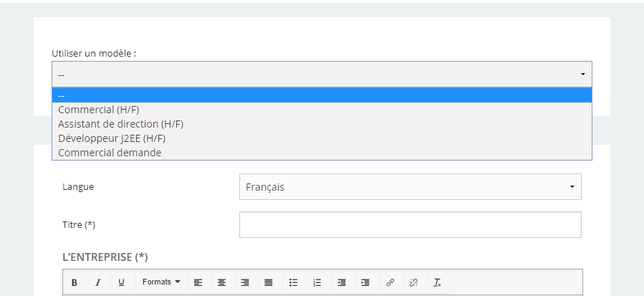Image resolution: width=644 pixels, height=296 pixels.
Task: Pick the Développeur J2EE (H/F) model
Action: (322, 138)
